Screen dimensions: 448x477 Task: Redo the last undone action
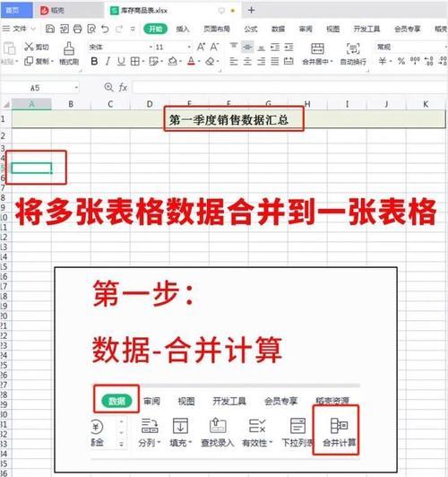pyautogui.click(x=119, y=29)
